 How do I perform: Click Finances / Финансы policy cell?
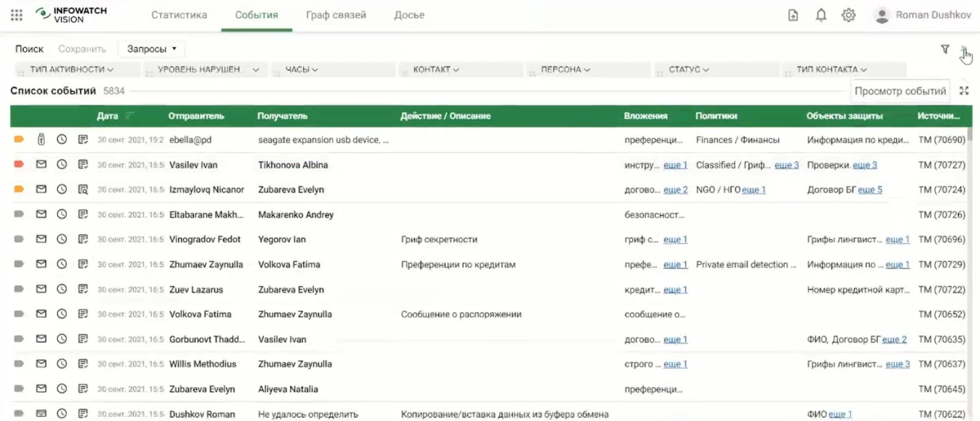click(x=737, y=140)
